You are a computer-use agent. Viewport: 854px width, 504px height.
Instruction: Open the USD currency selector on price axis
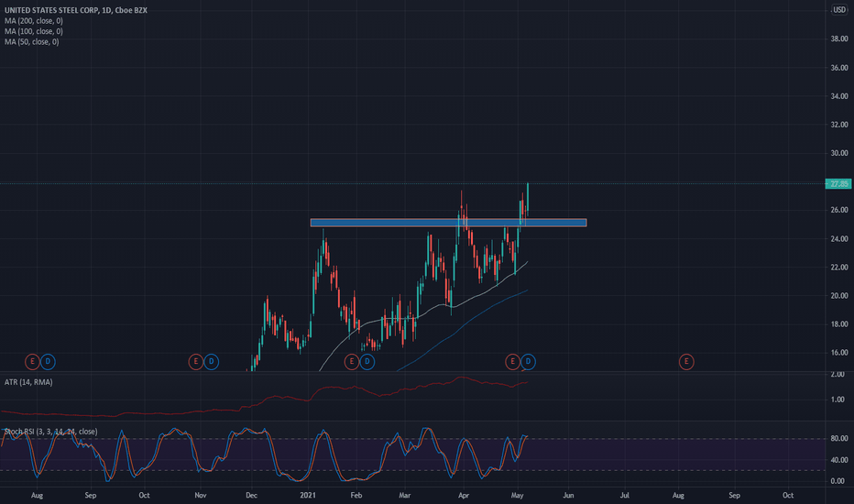[x=839, y=10]
